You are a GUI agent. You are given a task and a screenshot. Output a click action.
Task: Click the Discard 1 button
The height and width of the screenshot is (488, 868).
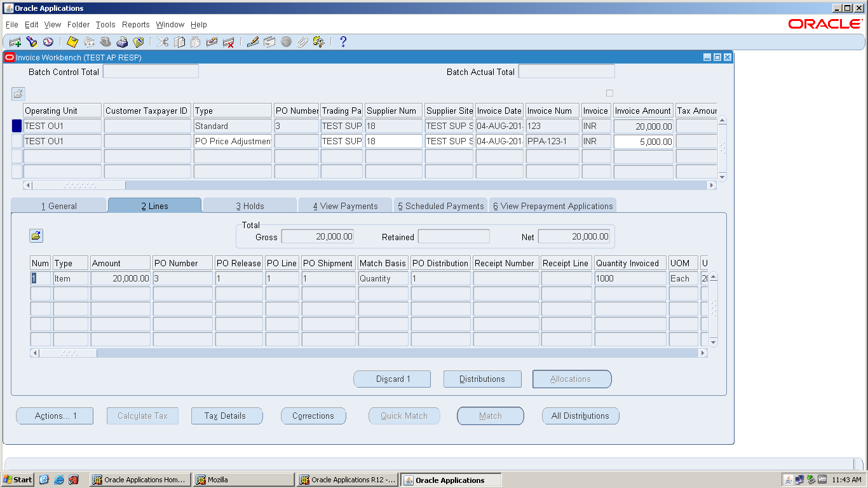pyautogui.click(x=392, y=379)
